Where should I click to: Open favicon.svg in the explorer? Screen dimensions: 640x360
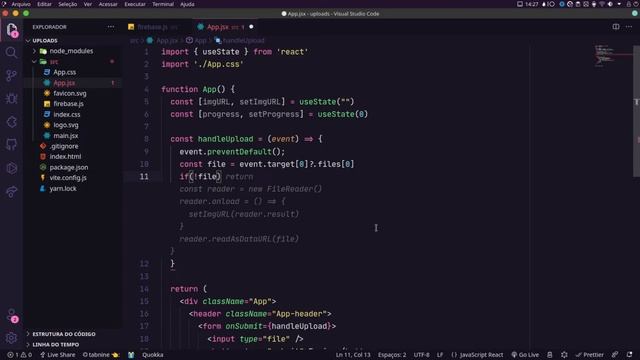pyautogui.click(x=70, y=93)
